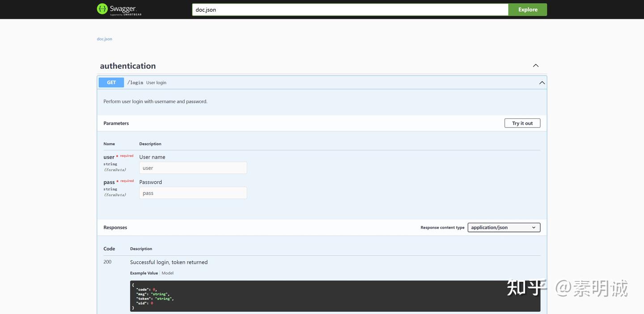The width and height of the screenshot is (644, 314).
Task: Click the GET method badge
Action: pyautogui.click(x=111, y=83)
